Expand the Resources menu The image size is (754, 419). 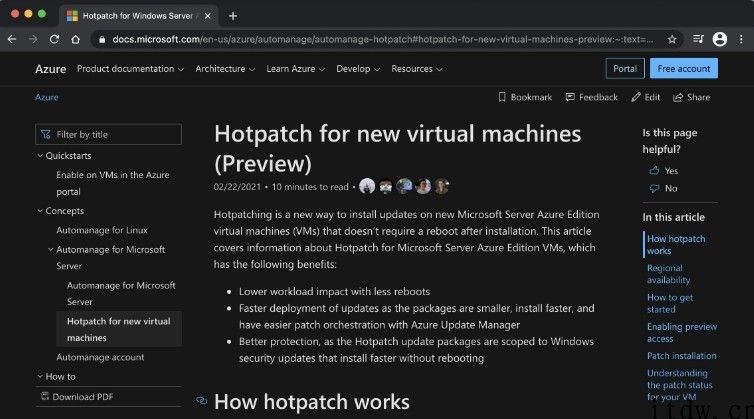416,69
